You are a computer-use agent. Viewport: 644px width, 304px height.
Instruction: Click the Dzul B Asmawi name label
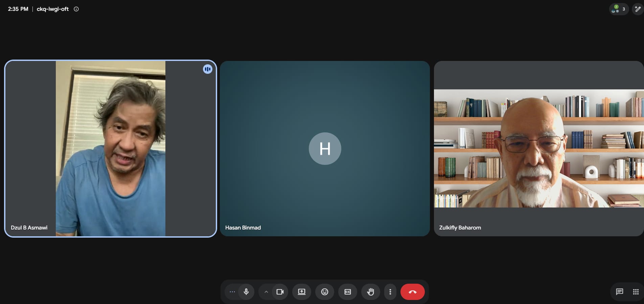pos(29,227)
